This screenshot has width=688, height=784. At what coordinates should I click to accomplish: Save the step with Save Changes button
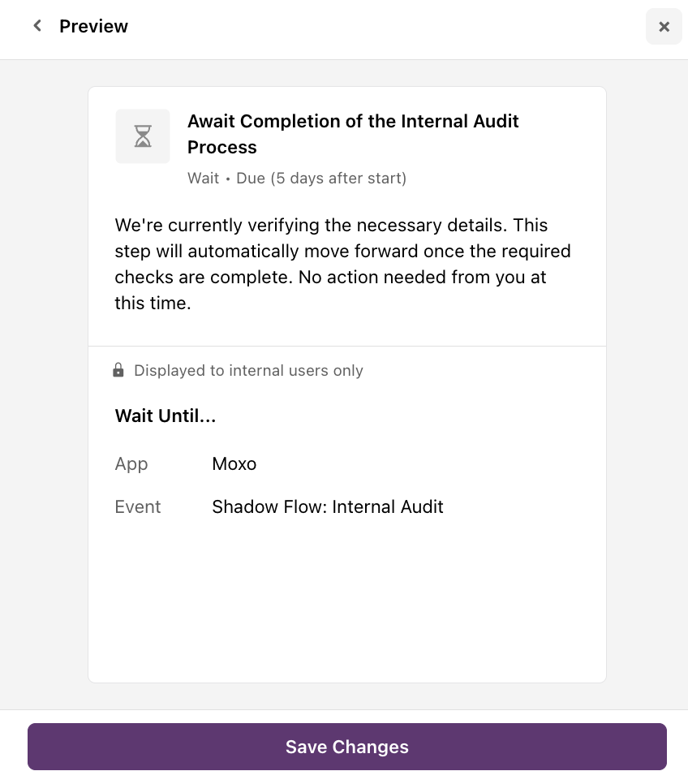pyautogui.click(x=347, y=747)
